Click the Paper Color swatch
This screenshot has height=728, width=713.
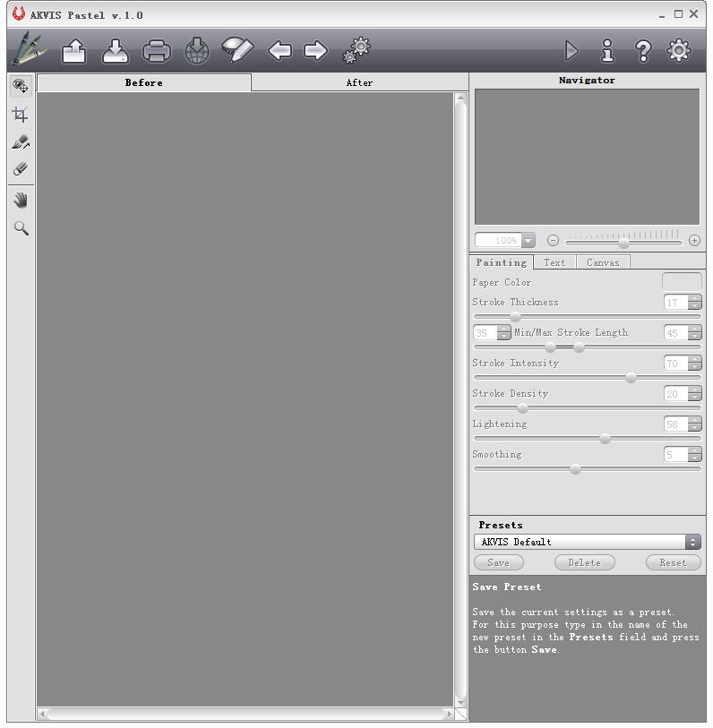click(x=681, y=282)
